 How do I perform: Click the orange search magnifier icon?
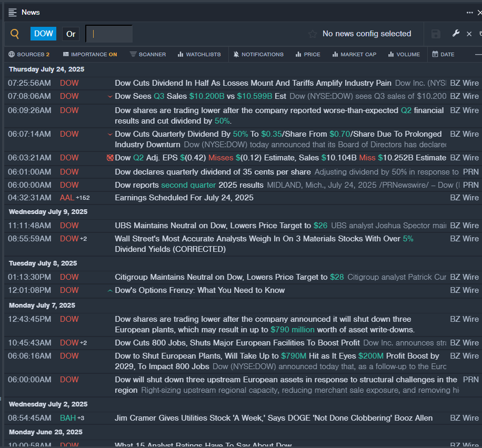[x=14, y=34]
